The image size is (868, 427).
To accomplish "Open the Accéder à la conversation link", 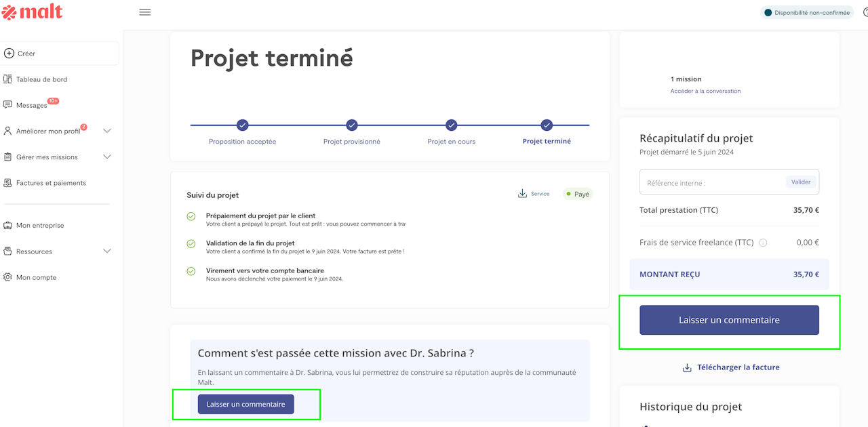I will pos(705,91).
